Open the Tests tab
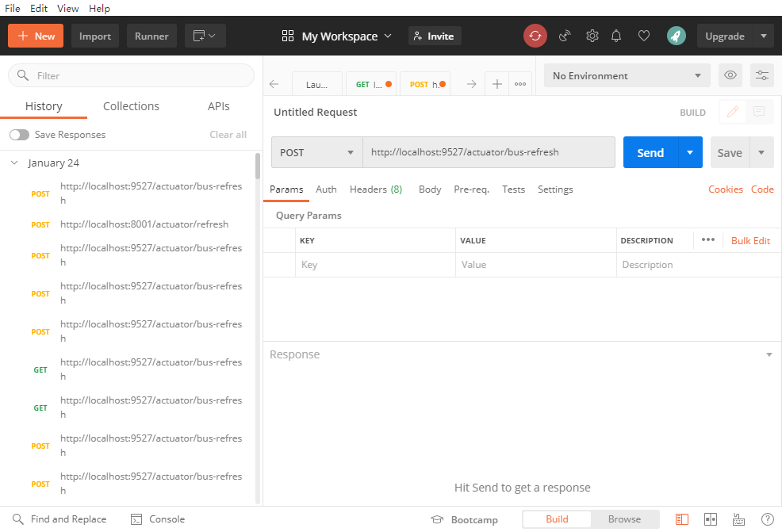This screenshot has width=782, height=532. click(x=514, y=189)
